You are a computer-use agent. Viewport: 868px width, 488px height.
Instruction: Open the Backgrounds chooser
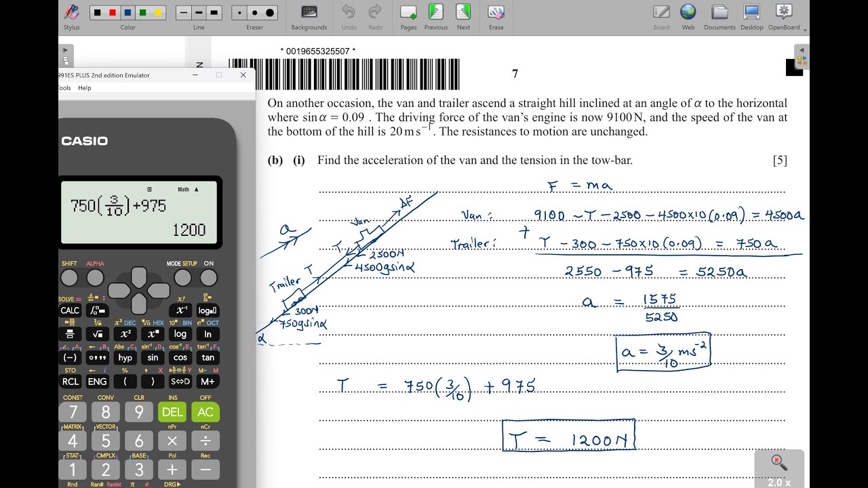point(309,17)
